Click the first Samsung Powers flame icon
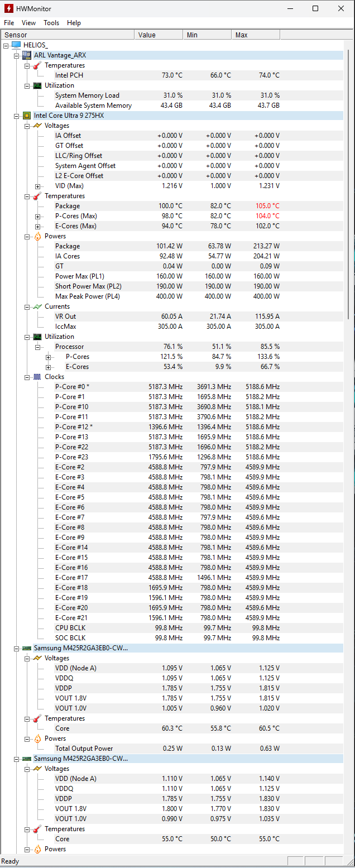 (37, 738)
